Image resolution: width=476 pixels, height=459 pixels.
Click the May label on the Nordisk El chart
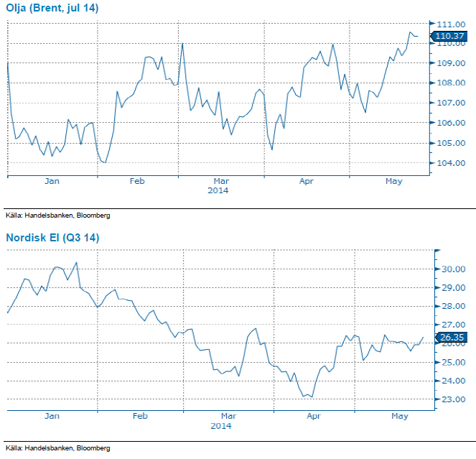399,416
